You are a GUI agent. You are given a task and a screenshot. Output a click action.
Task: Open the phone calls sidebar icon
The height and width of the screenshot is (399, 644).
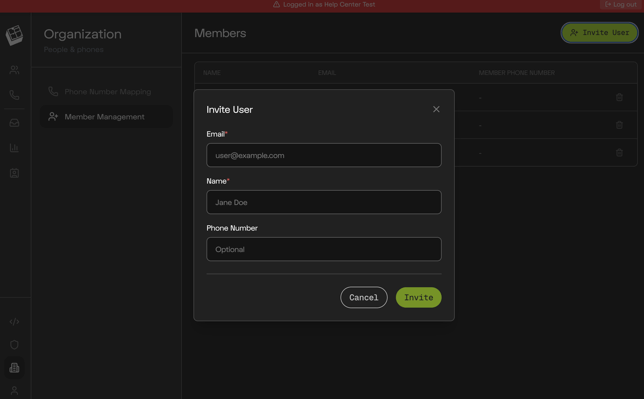(14, 95)
